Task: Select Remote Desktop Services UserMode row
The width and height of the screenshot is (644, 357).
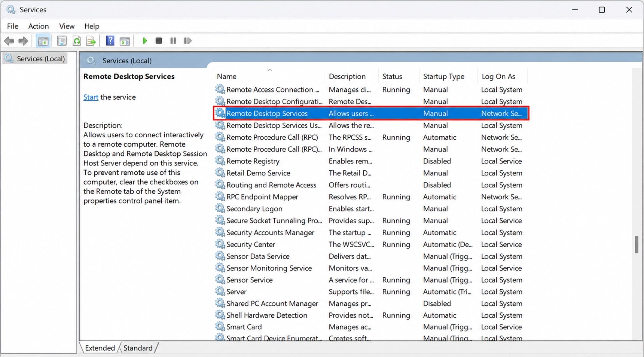Action: coord(371,125)
